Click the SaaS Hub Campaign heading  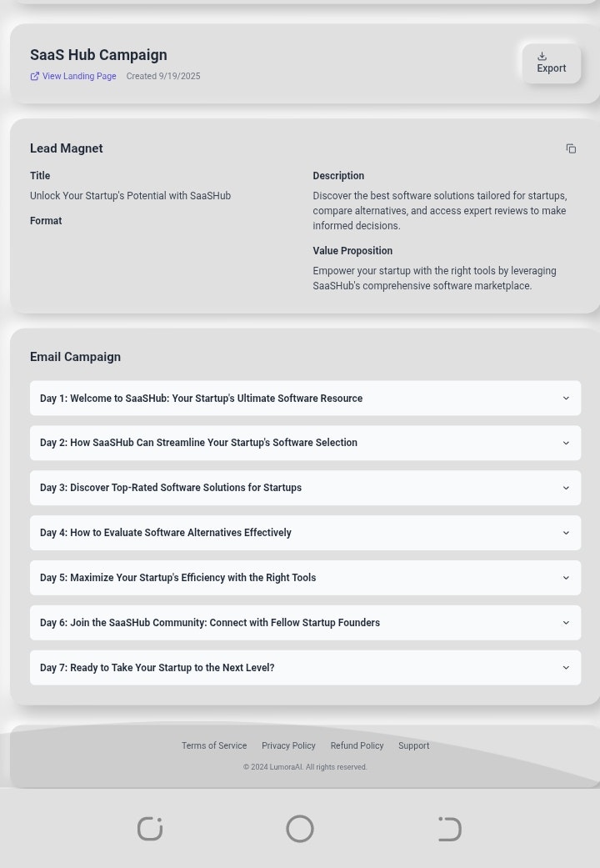(98, 55)
